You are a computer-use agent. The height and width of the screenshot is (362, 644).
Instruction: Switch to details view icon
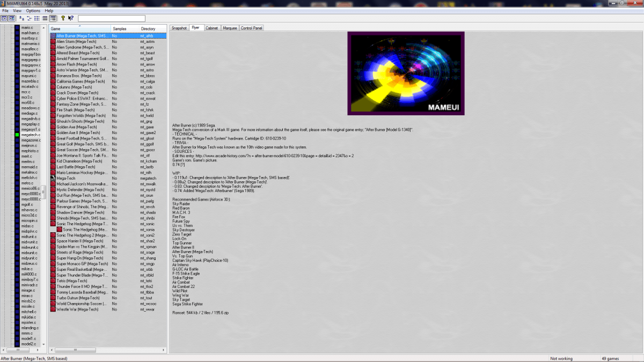(45, 18)
